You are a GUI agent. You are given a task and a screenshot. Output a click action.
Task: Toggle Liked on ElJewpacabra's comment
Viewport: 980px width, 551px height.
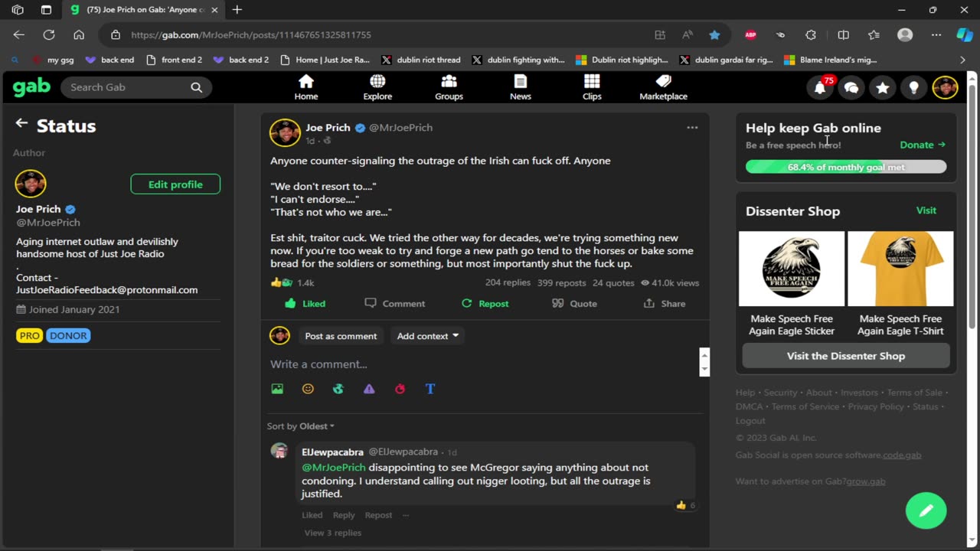tap(312, 515)
